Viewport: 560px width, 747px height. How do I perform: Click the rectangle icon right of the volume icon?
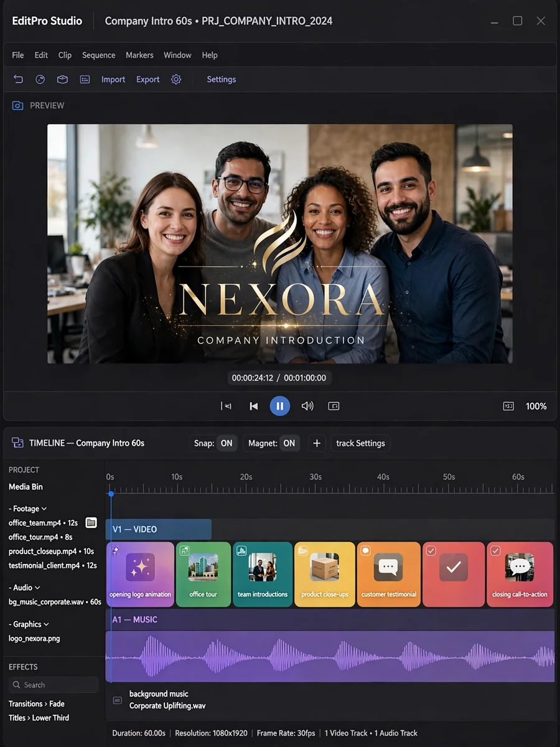pos(334,406)
